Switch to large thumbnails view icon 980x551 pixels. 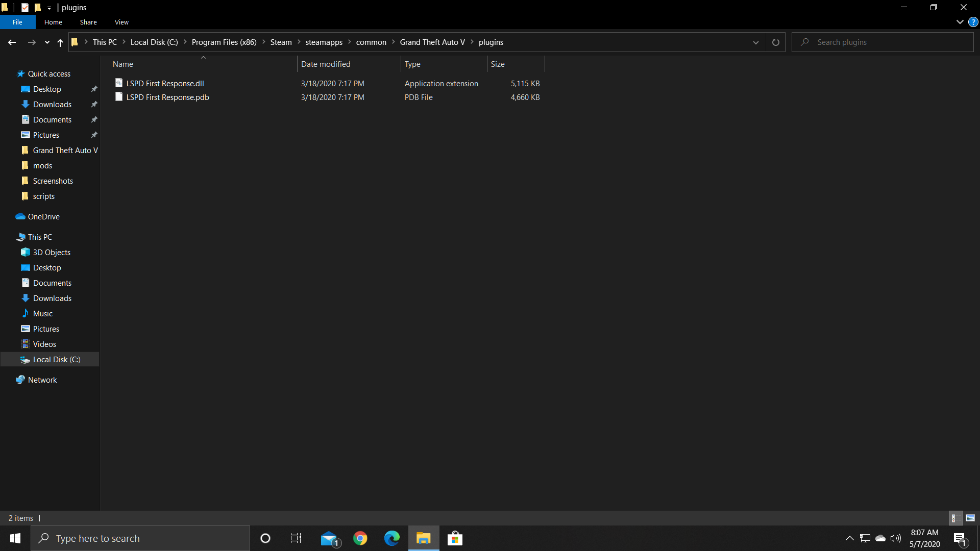coord(970,518)
